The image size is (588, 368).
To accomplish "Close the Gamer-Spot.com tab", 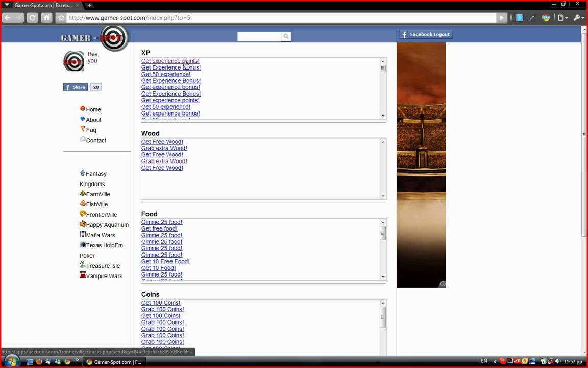I will 78,5.
